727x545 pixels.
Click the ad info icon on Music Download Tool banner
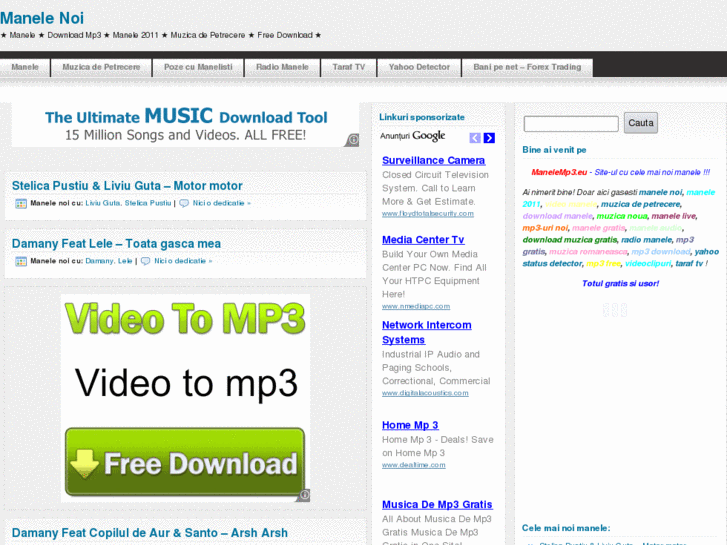pos(353,140)
